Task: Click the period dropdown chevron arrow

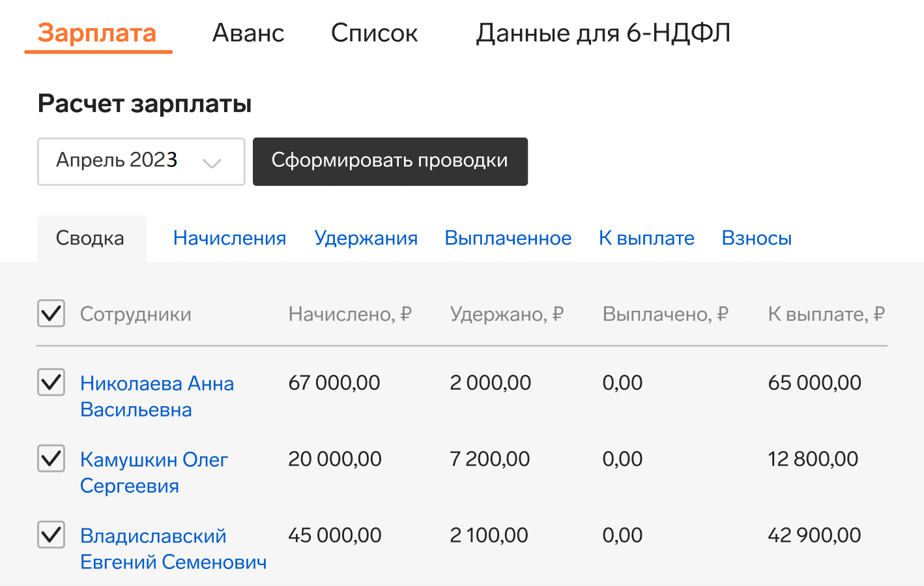Action: (212, 162)
